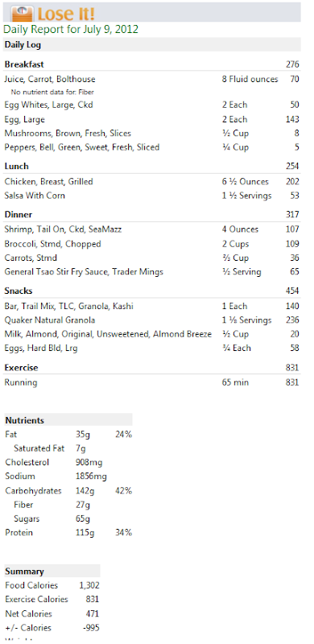This screenshot has width=314, height=644.
Task: Click the Lunch meal heading
Action: (16, 167)
